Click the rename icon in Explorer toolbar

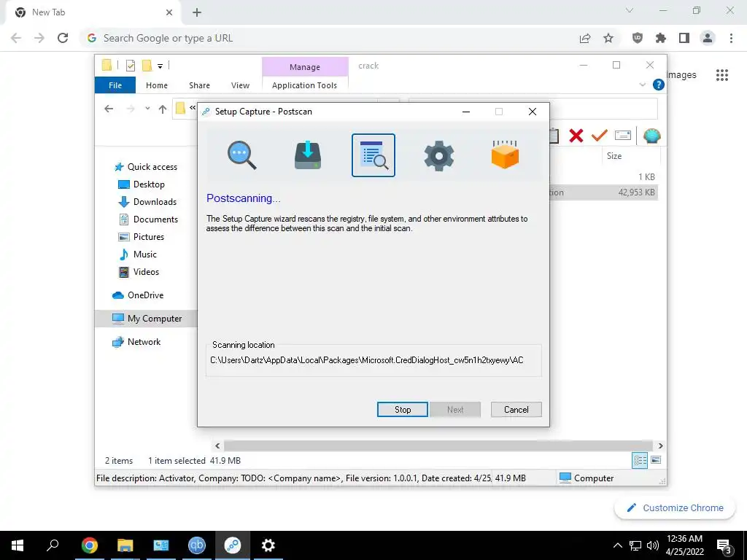(623, 136)
